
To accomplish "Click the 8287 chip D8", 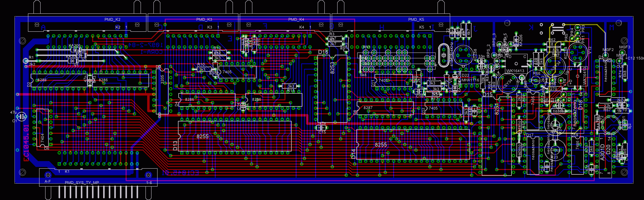I will point(385,108).
